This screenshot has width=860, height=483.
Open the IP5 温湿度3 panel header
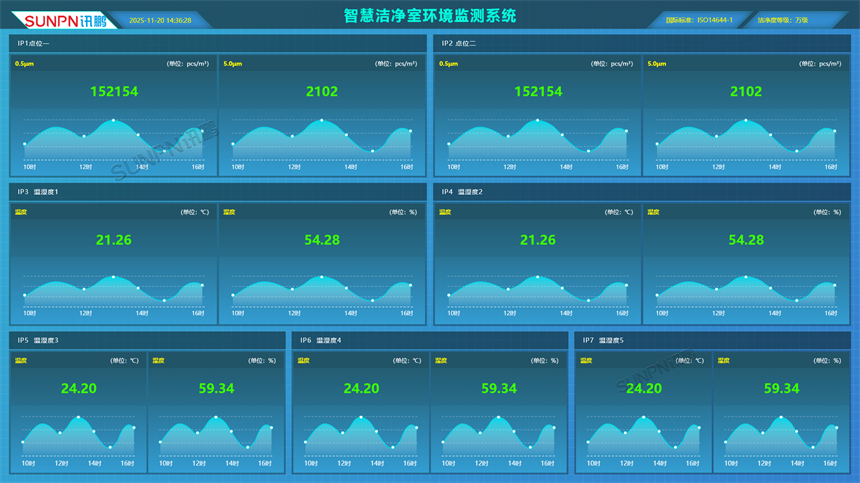(38, 340)
